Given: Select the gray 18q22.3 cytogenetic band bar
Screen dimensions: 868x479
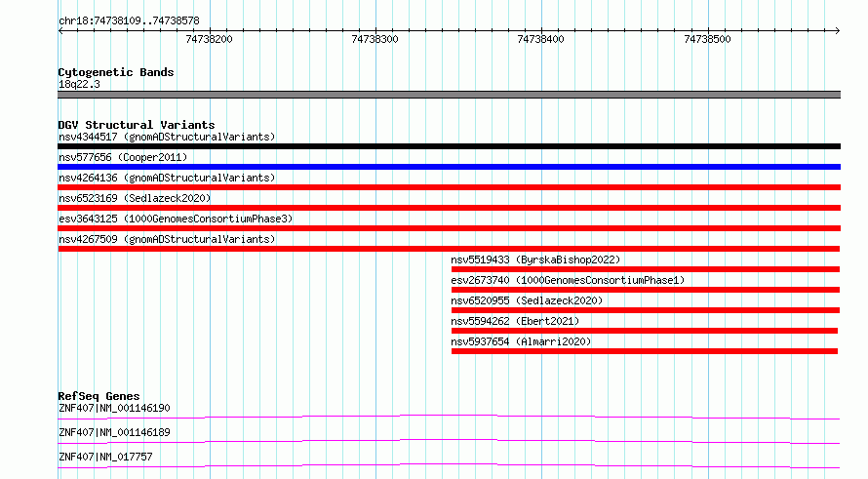Looking at the screenshot, I should click(x=449, y=95).
